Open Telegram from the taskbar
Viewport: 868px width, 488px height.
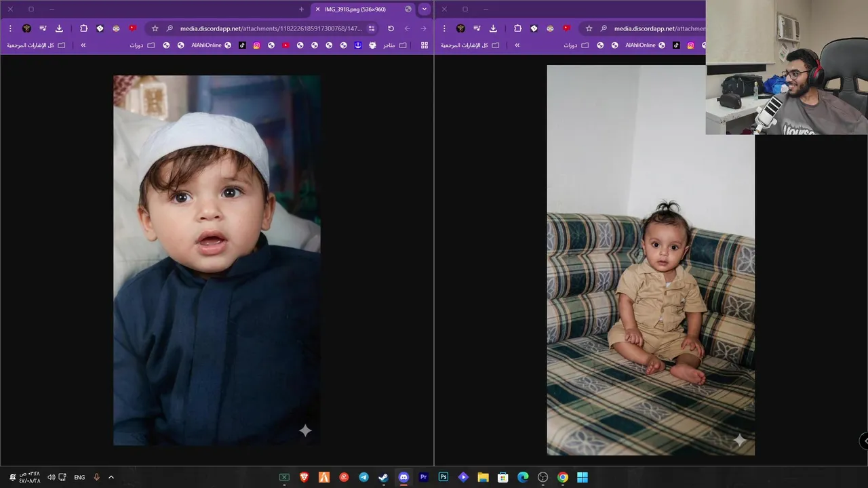tap(363, 477)
